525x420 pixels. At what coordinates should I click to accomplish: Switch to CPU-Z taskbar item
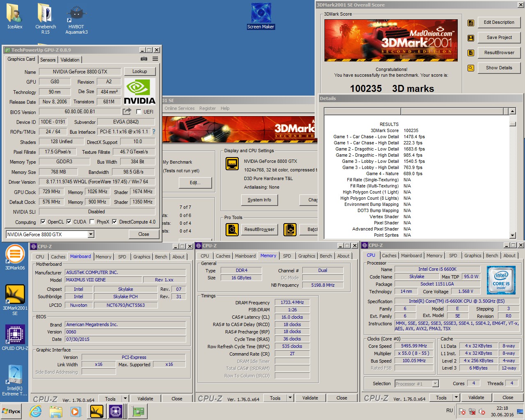click(x=116, y=411)
